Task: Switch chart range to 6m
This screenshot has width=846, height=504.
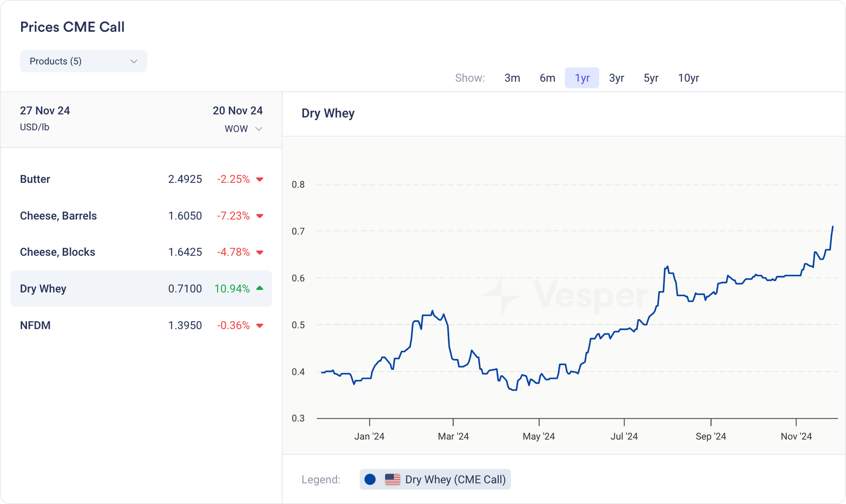Action: [547, 78]
